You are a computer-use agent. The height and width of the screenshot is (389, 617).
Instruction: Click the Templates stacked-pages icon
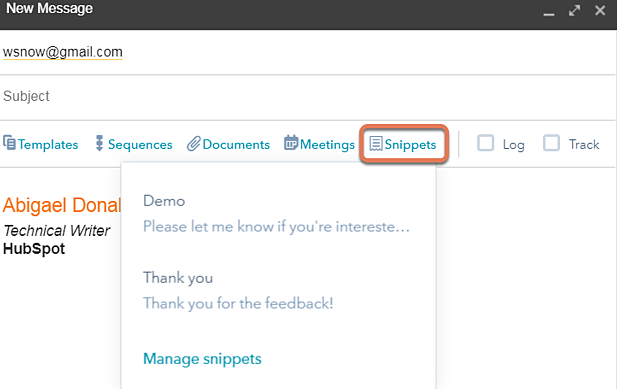click(x=9, y=143)
